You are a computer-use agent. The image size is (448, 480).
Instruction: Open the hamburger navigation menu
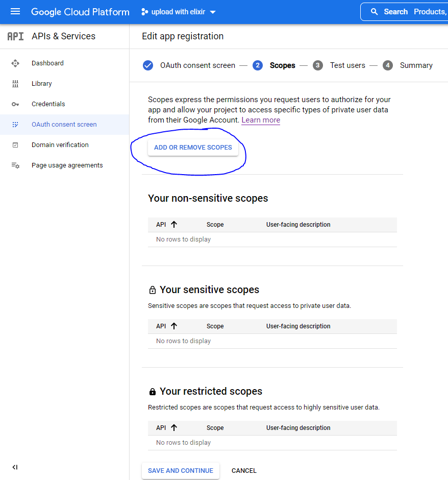(15, 12)
